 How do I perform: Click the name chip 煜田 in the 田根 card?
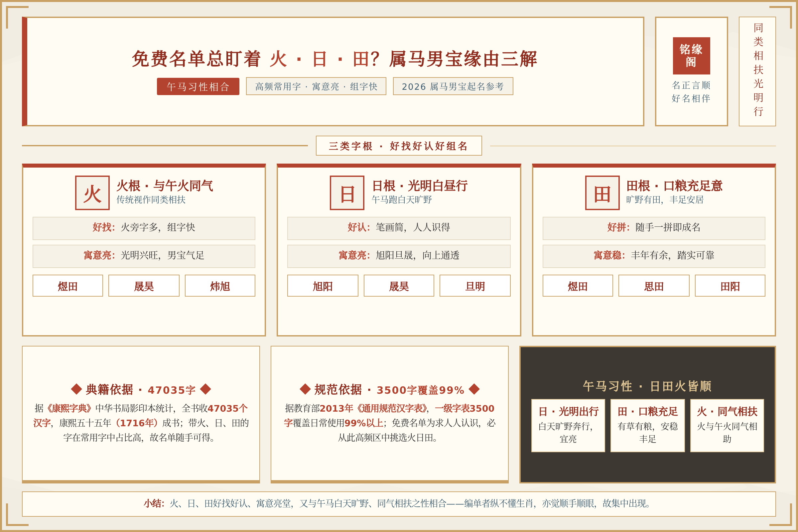pos(578,286)
